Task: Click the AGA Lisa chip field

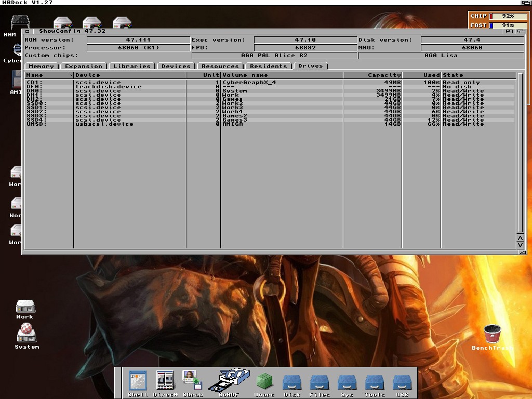Action: (441, 55)
